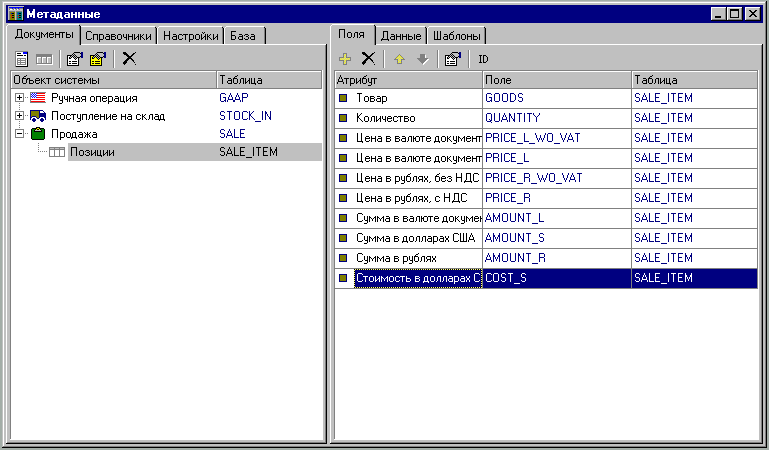Click the square icon in the PRICE_L_WO_VAT row

[343, 138]
